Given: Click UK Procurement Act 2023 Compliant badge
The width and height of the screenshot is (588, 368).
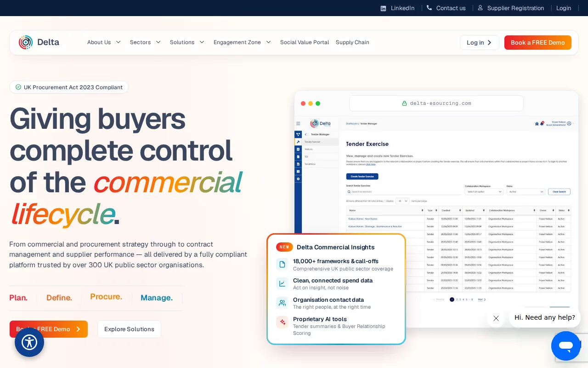Looking at the screenshot, I should pyautogui.click(x=69, y=87).
